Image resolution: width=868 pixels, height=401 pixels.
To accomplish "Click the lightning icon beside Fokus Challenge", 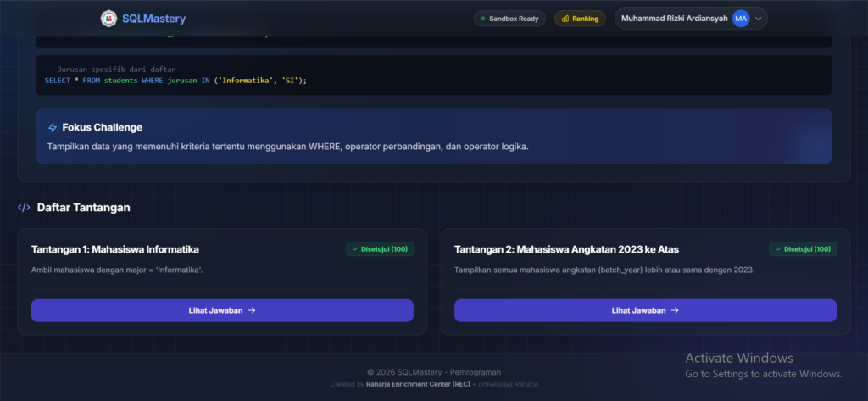I will point(53,127).
